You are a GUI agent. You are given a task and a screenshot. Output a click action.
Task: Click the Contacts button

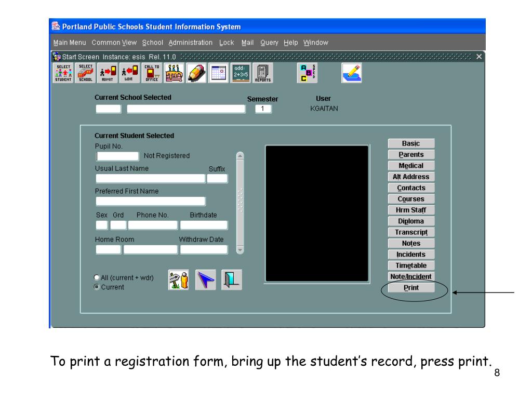(x=411, y=188)
